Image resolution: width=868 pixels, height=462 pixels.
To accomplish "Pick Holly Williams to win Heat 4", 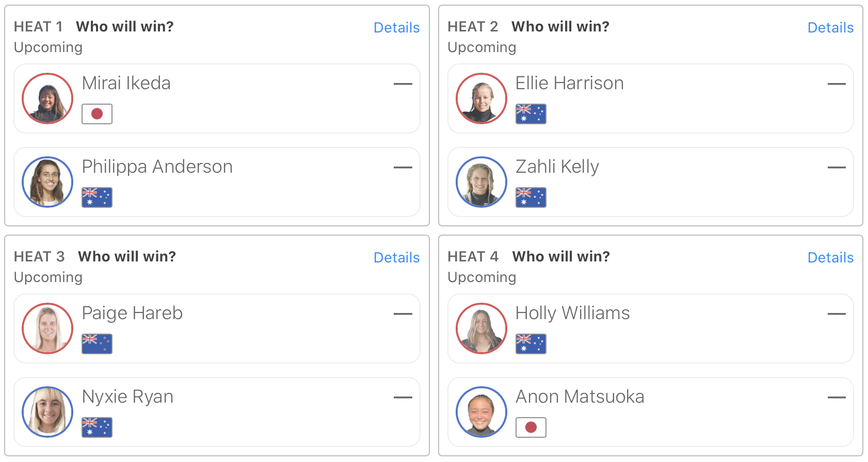I will [650, 328].
